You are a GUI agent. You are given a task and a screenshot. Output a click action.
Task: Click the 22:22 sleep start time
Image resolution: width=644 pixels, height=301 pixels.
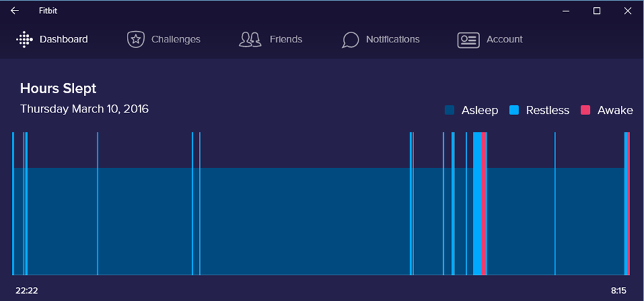(26, 290)
